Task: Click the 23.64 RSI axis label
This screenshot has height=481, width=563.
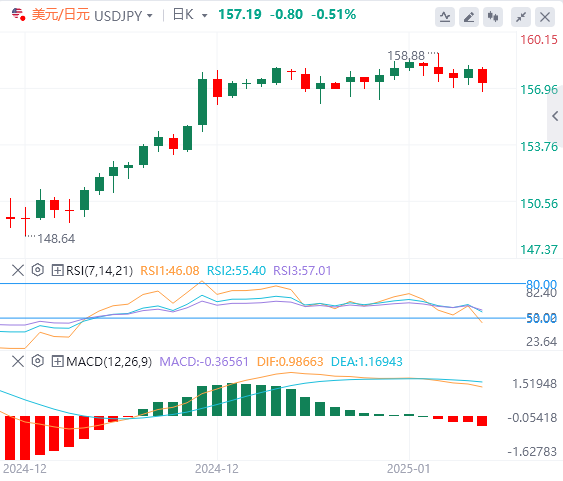Action: (541, 341)
